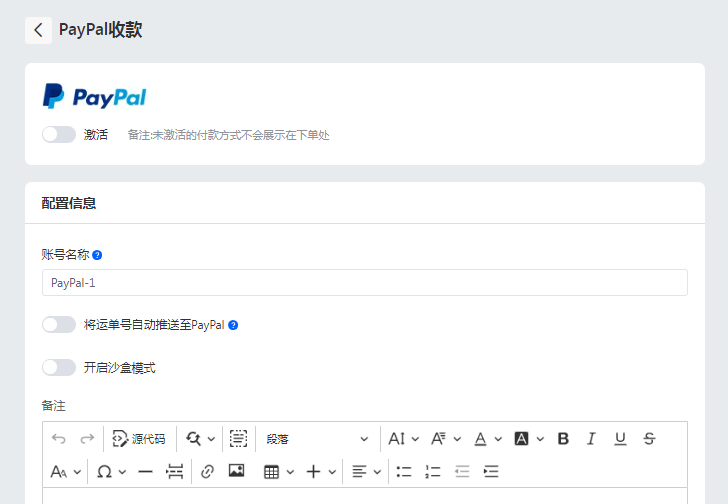The image size is (728, 504).
Task: Click the insert table icon
Action: pyautogui.click(x=271, y=472)
